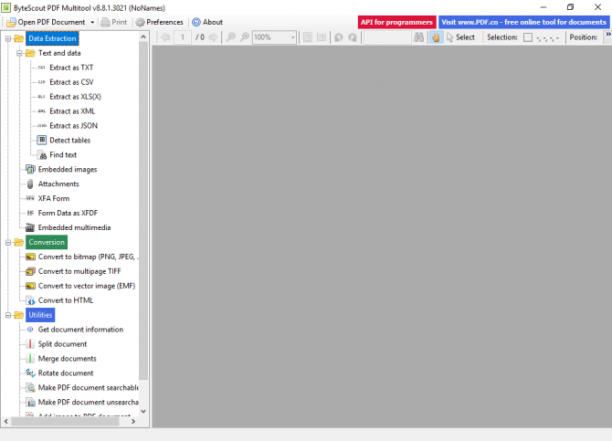The width and height of the screenshot is (612, 441).
Task: Click the Split document icon
Action: [x=30, y=344]
